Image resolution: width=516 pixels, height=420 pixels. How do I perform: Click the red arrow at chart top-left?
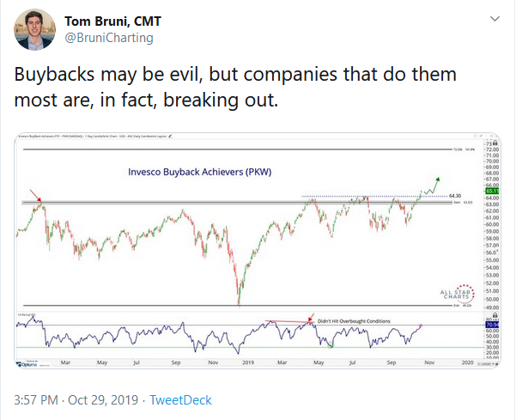click(34, 194)
